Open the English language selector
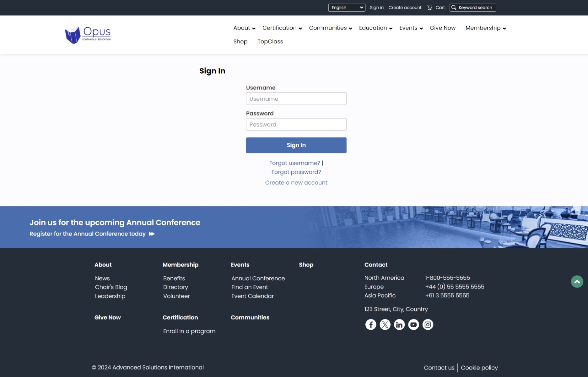588x377 pixels. point(347,7)
